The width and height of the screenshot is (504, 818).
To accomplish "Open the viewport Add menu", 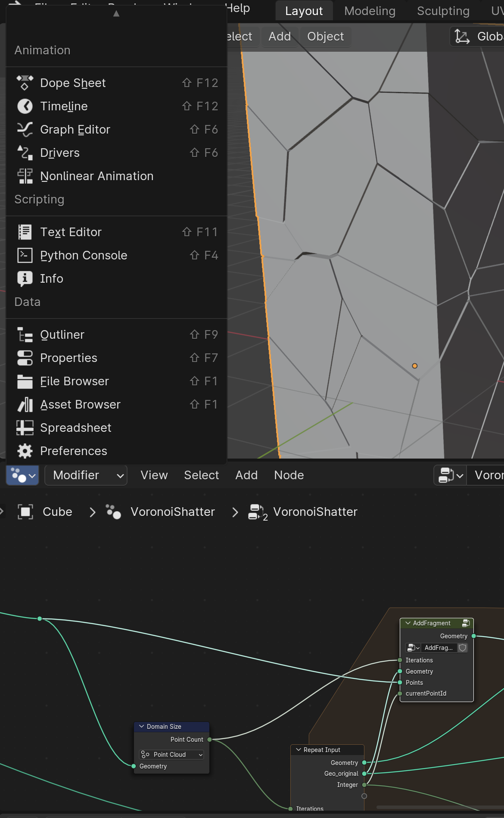I will pyautogui.click(x=280, y=37).
